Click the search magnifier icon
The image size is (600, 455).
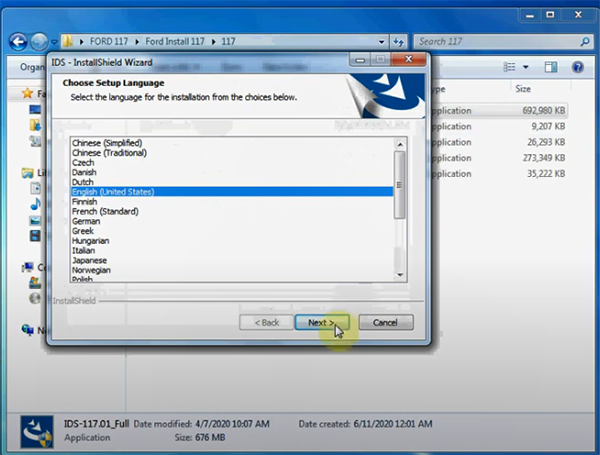(585, 41)
